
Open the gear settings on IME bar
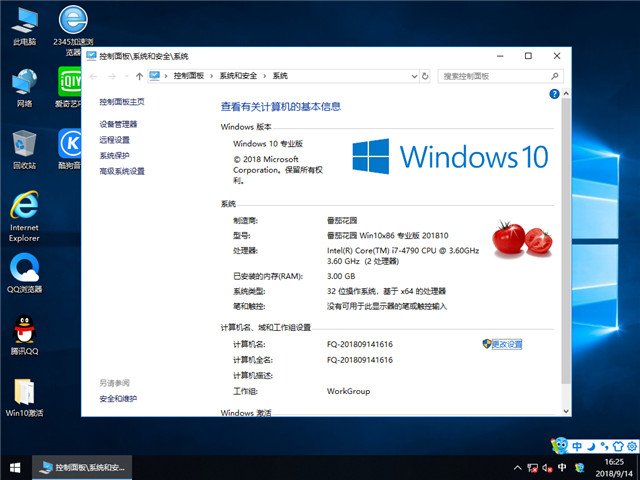(x=632, y=447)
